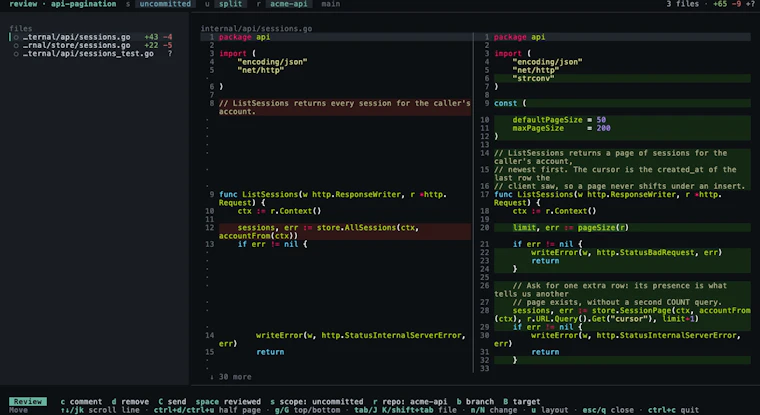
Task: Click removed line 'sessions, err := store.AllSessions(ctx,'
Action: (x=345, y=231)
